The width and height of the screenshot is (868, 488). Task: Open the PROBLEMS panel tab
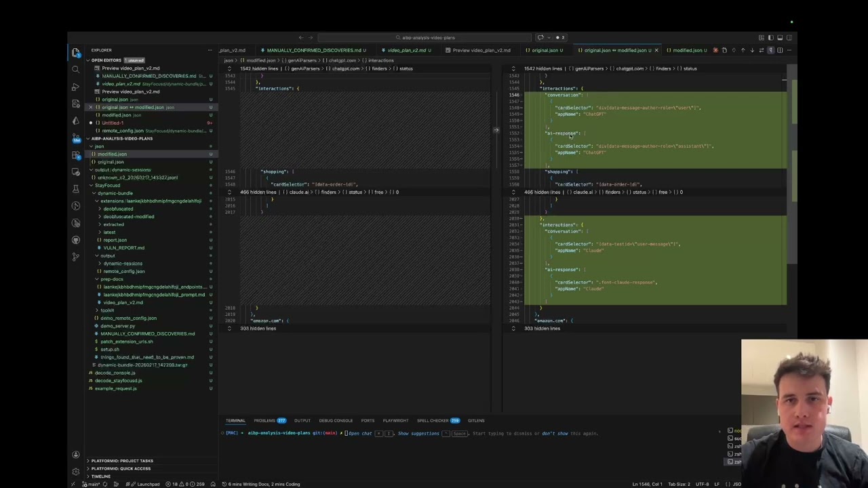[269, 420]
